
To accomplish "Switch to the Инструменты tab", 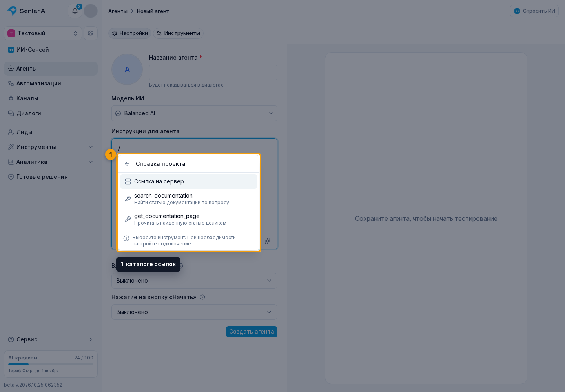I will [x=178, y=33].
